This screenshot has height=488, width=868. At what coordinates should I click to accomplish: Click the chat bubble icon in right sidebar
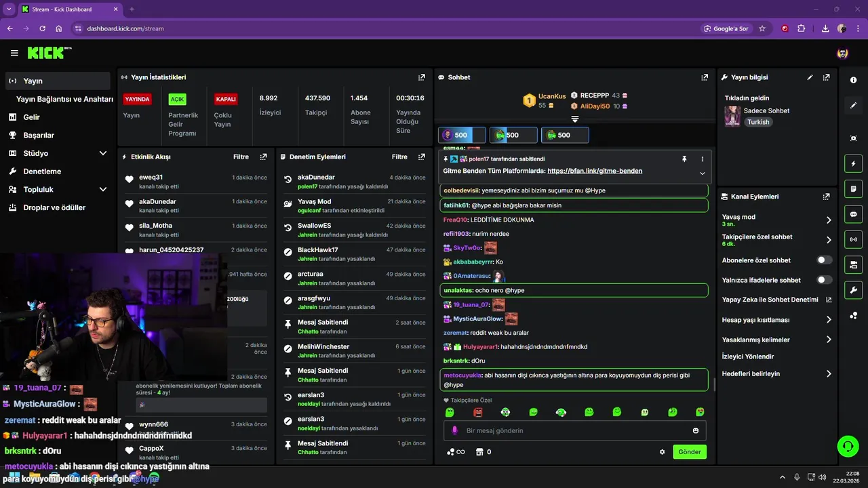tap(854, 214)
